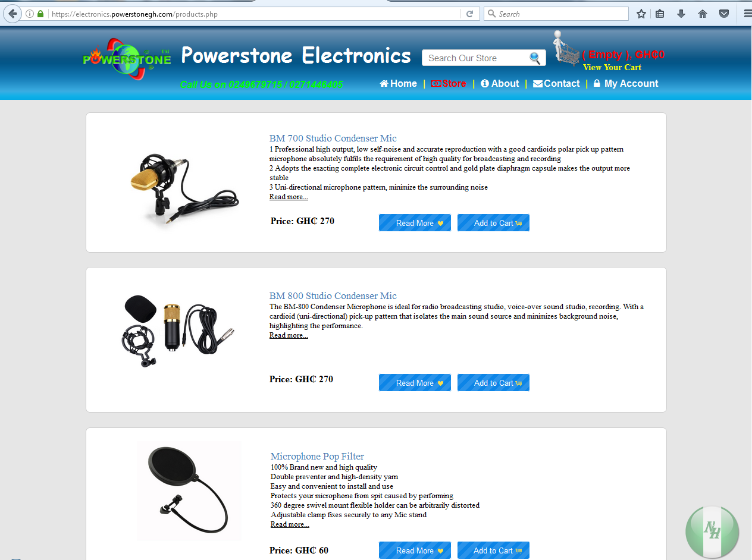Add BM 700 Studio Condenser Mic to cart
752x560 pixels.
coord(493,223)
